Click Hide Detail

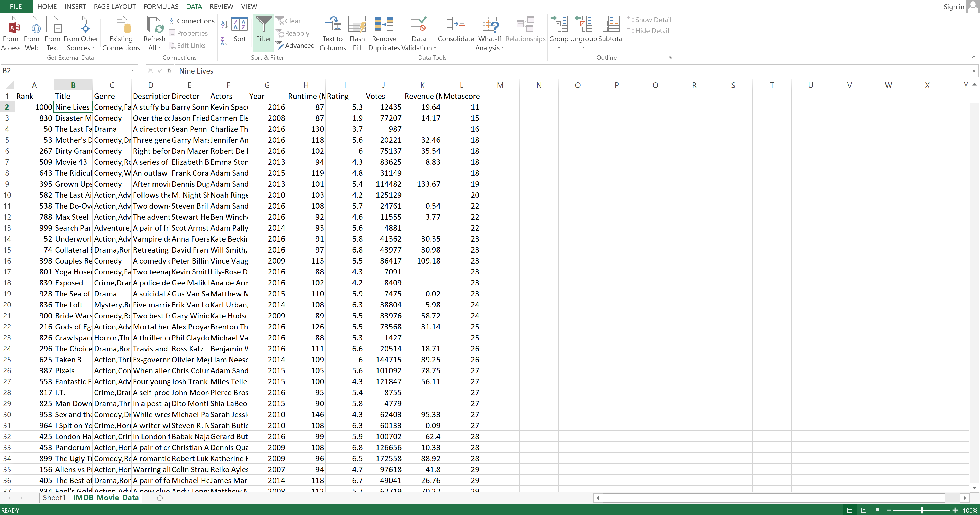[x=648, y=31]
